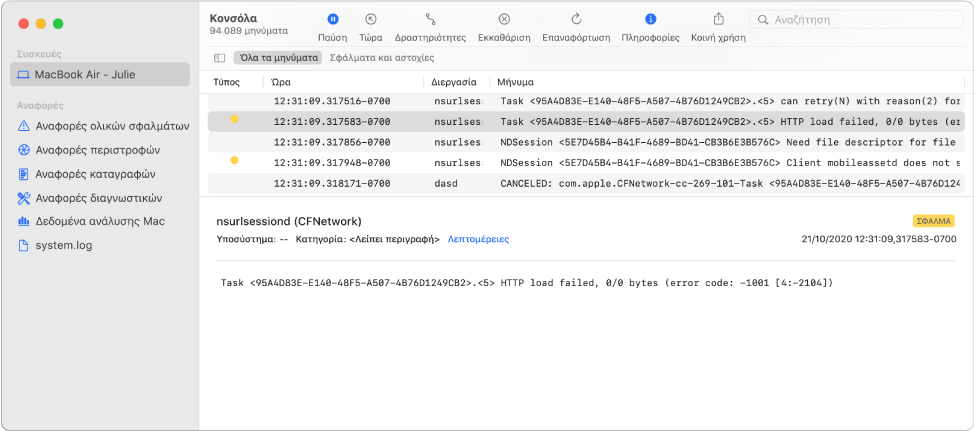Image resolution: width=974 pixels, height=431 pixels.
Task: Select log row at 12:31:09.317856
Action: point(586,142)
